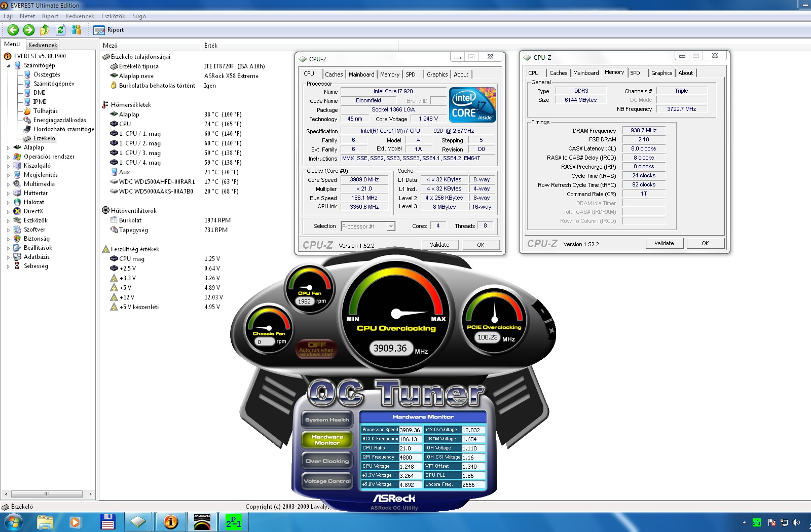
Task: Switch to the Kedvencek tab
Action: 43,45
